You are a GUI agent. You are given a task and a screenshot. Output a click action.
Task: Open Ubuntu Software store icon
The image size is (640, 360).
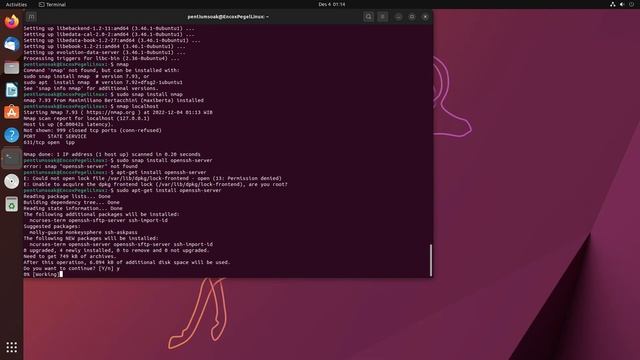pyautogui.click(x=11, y=112)
